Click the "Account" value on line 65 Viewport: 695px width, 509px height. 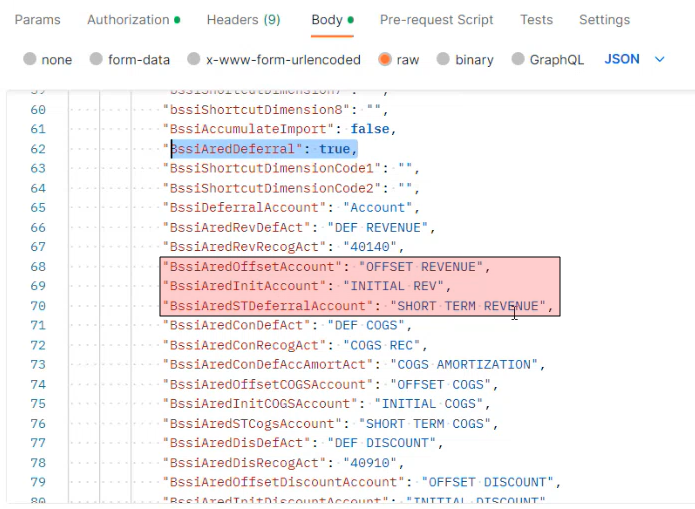click(x=378, y=208)
